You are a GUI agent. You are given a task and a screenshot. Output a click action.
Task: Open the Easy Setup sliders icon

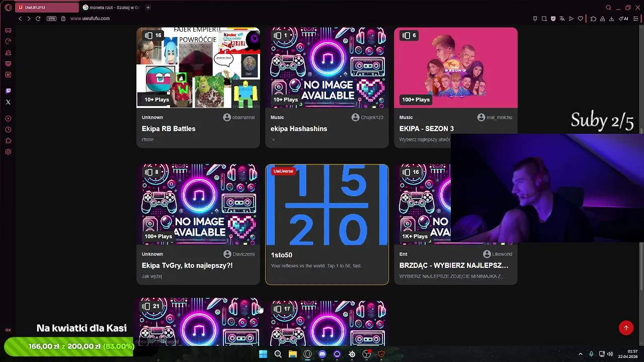pos(636,19)
